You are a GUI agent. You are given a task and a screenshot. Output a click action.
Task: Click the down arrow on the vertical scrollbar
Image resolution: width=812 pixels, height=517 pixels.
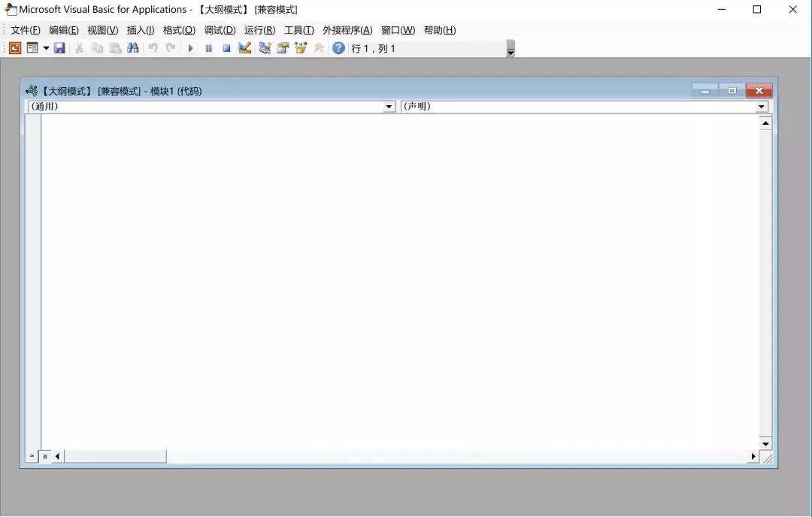pyautogui.click(x=765, y=443)
